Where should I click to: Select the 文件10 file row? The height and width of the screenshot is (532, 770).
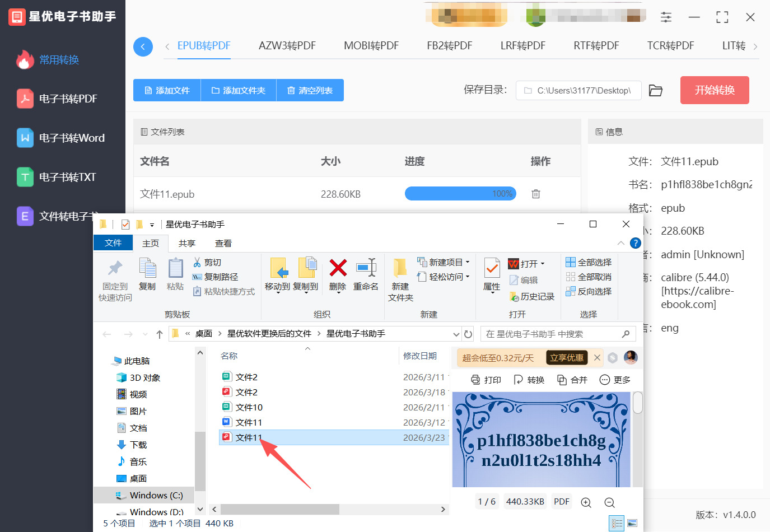point(334,407)
